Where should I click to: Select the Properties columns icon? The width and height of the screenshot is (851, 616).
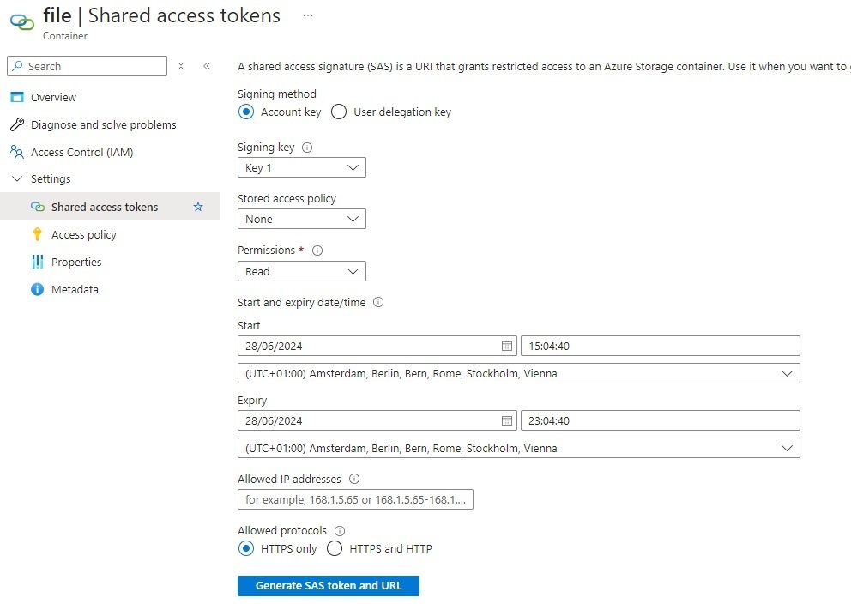(x=39, y=262)
